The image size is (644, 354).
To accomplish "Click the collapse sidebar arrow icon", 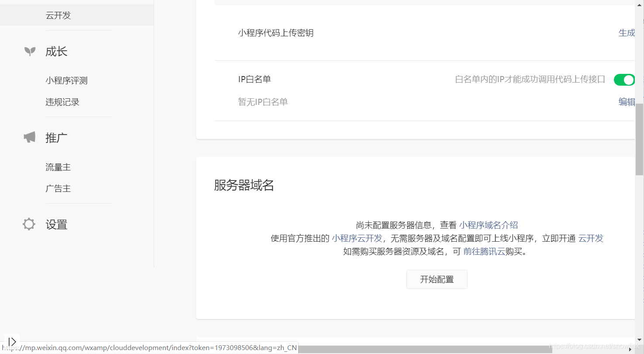I will pos(12,341).
